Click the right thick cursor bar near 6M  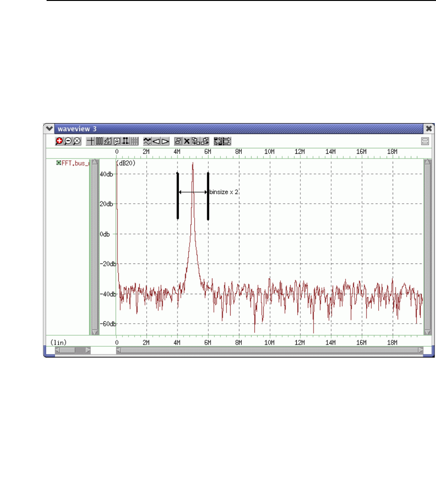[x=208, y=196]
